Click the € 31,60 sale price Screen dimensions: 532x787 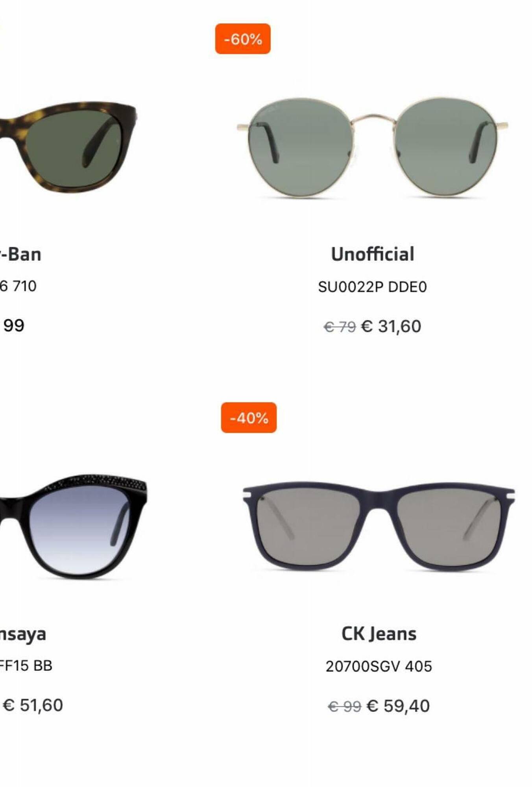coord(391,326)
